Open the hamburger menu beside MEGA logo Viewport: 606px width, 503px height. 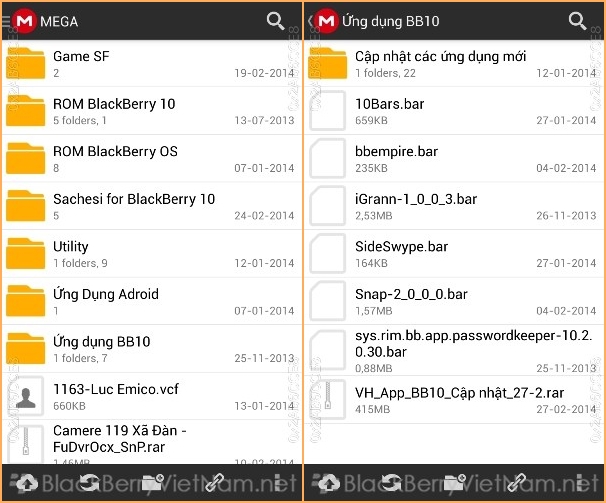pos(6,21)
